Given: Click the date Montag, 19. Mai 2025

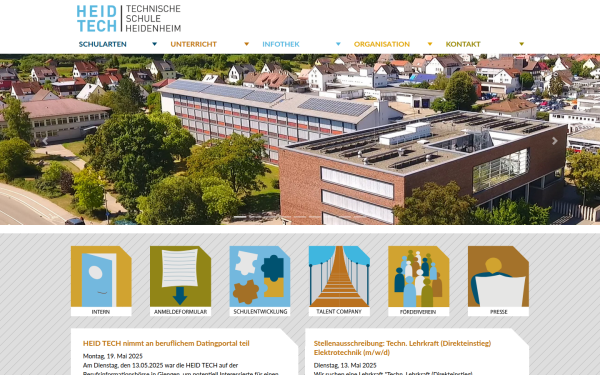Looking at the screenshot, I should 112,356.
